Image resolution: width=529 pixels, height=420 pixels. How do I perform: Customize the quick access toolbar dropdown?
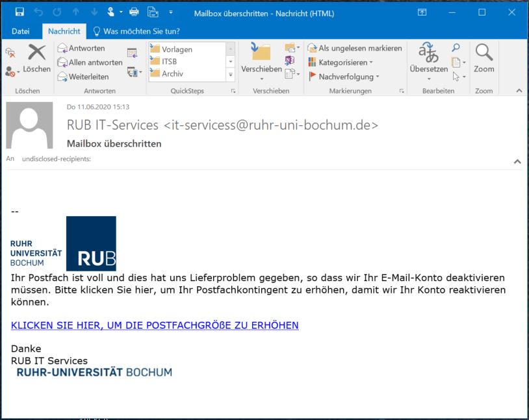tap(171, 12)
